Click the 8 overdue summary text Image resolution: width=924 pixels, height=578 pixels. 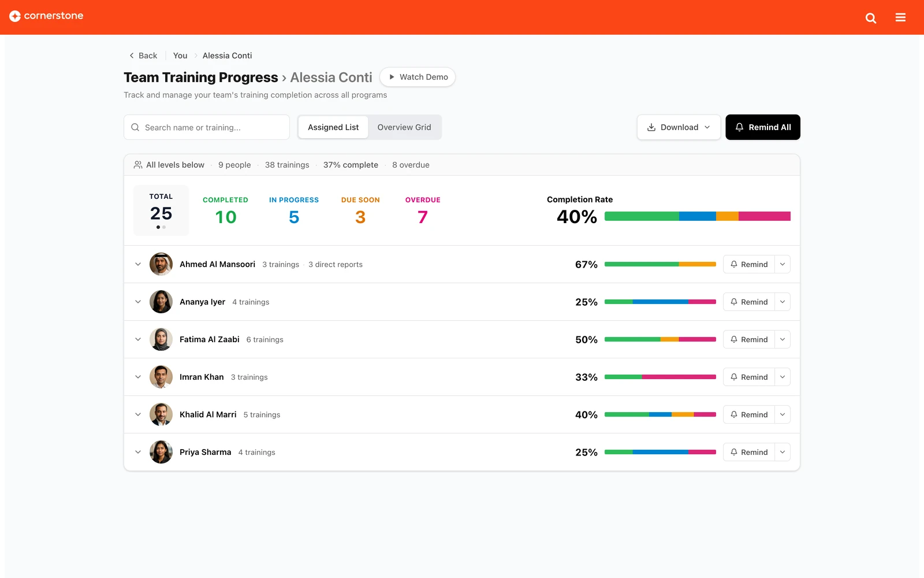tap(411, 165)
